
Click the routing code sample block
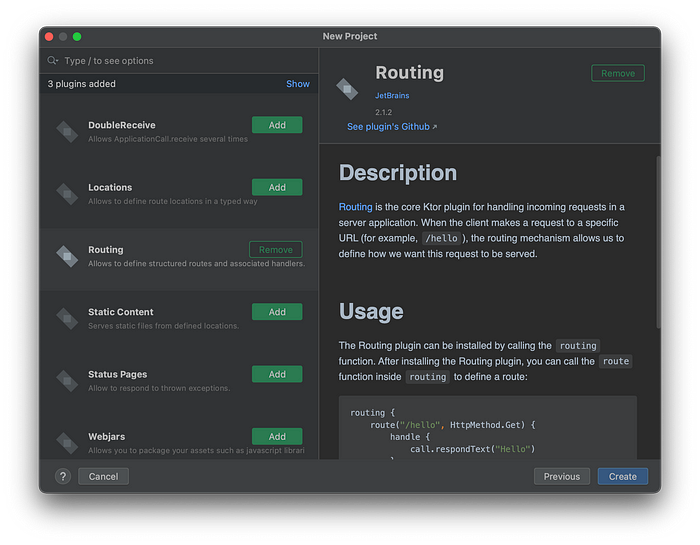coord(488,427)
